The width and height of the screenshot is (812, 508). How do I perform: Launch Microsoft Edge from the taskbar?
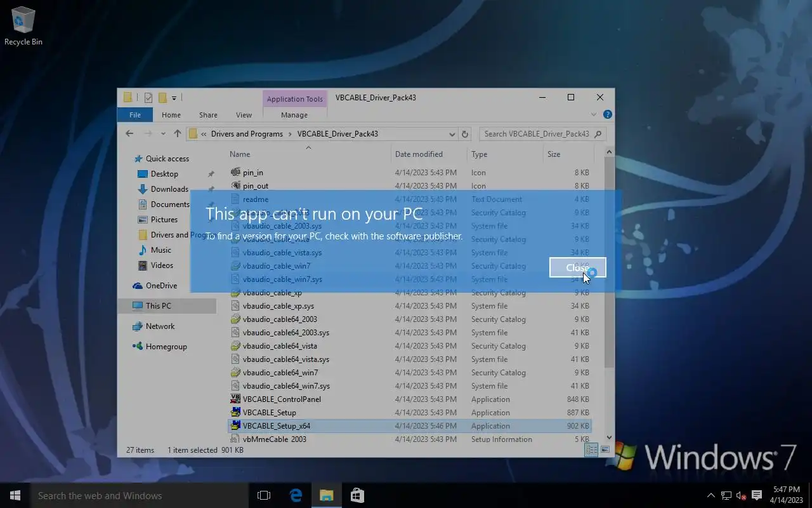point(296,495)
